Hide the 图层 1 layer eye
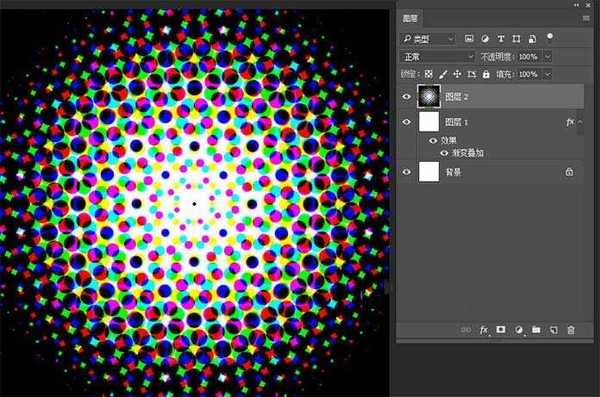Screen dimensions: 600x397 407,122
